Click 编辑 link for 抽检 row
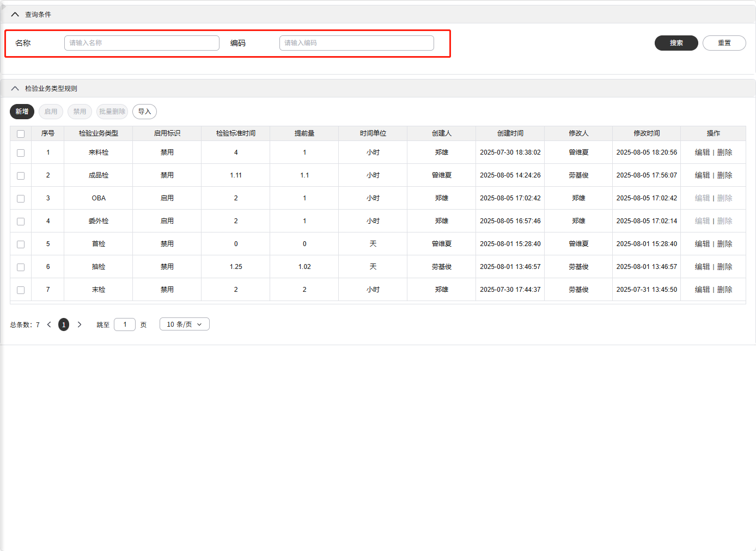This screenshot has width=756, height=551. (x=702, y=267)
